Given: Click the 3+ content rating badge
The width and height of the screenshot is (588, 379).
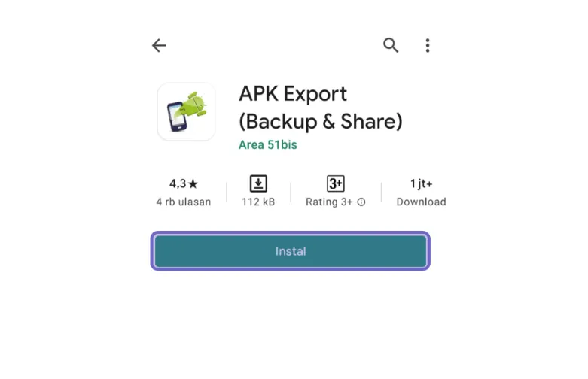Looking at the screenshot, I should tap(335, 183).
